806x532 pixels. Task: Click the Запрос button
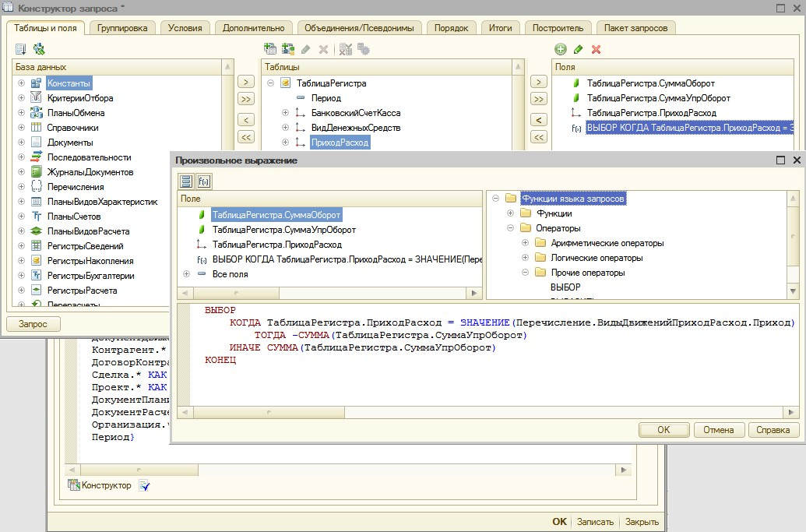[33, 324]
